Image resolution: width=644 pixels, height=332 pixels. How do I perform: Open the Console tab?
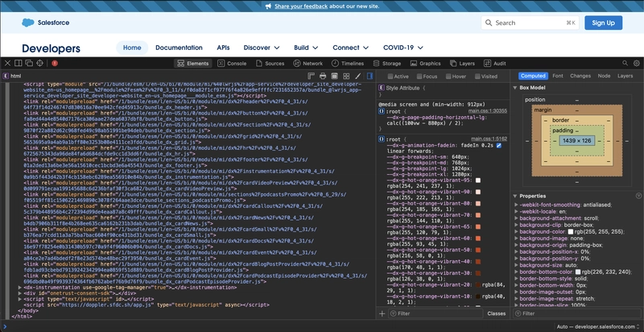pos(232,63)
